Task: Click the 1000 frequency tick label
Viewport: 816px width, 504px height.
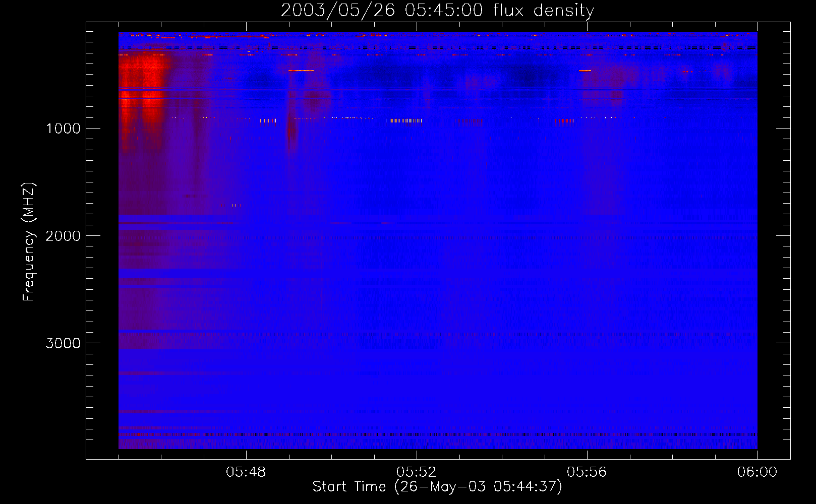Action: (x=63, y=129)
